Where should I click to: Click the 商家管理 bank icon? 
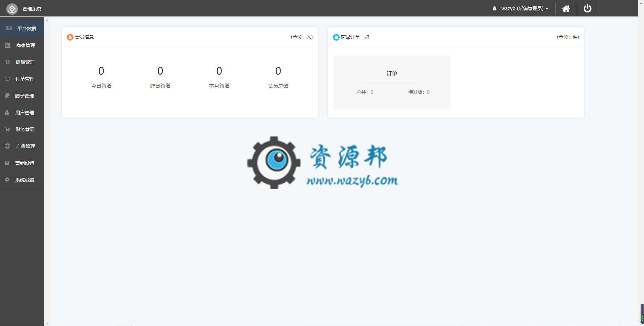[x=8, y=45]
